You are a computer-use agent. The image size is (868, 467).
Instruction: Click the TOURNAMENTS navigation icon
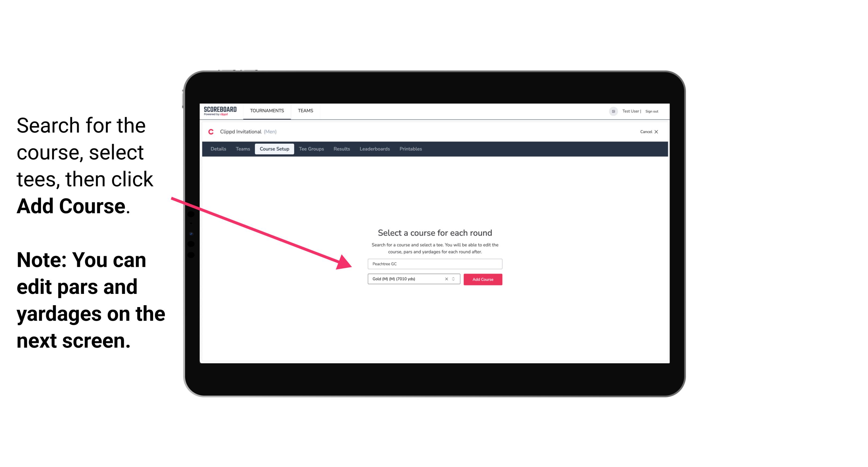(x=267, y=110)
